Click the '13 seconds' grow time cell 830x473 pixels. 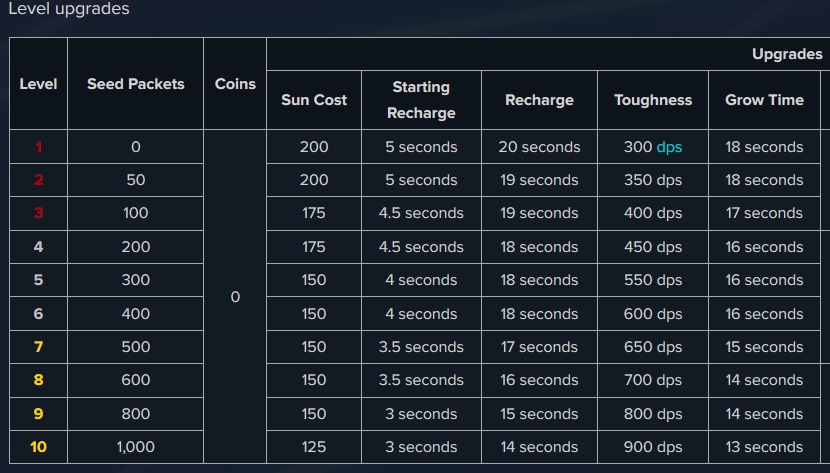pyautogui.click(x=764, y=447)
